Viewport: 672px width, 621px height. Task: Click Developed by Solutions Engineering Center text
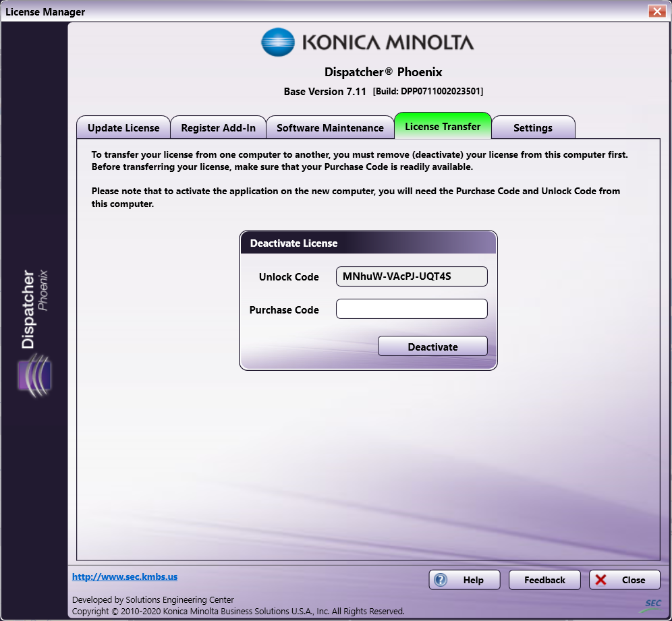(x=153, y=599)
